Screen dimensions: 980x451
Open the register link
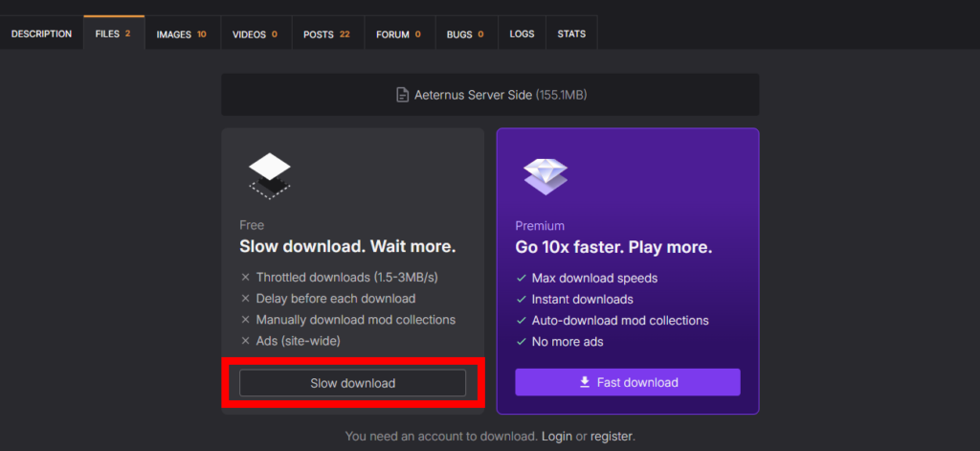pos(611,437)
